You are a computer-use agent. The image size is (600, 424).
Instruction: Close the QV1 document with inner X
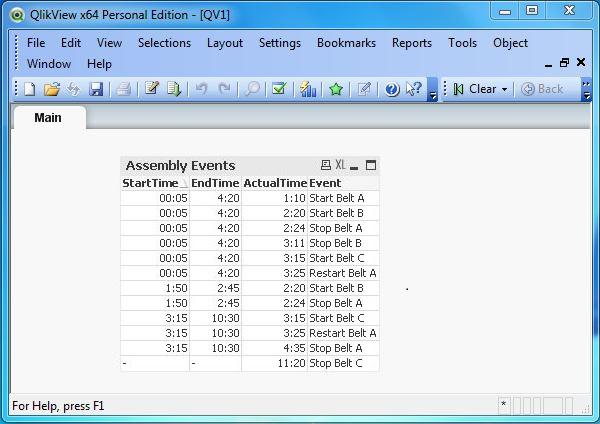[x=581, y=62]
